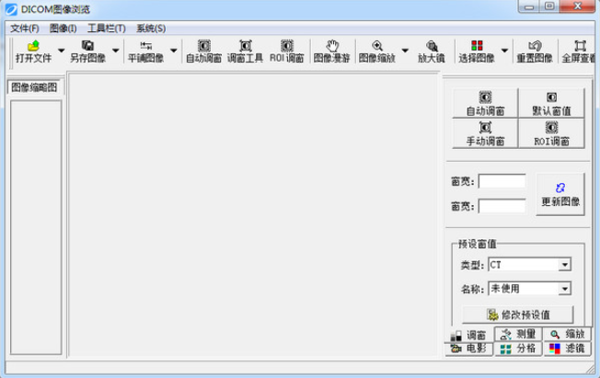Switch to the 缩放 (zoom) tab at bottom

click(567, 334)
